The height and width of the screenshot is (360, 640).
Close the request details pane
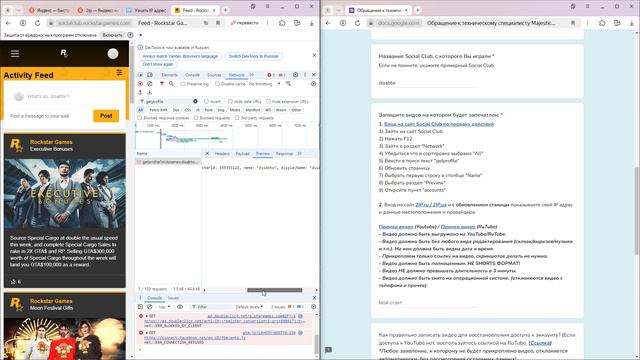[x=207, y=153]
